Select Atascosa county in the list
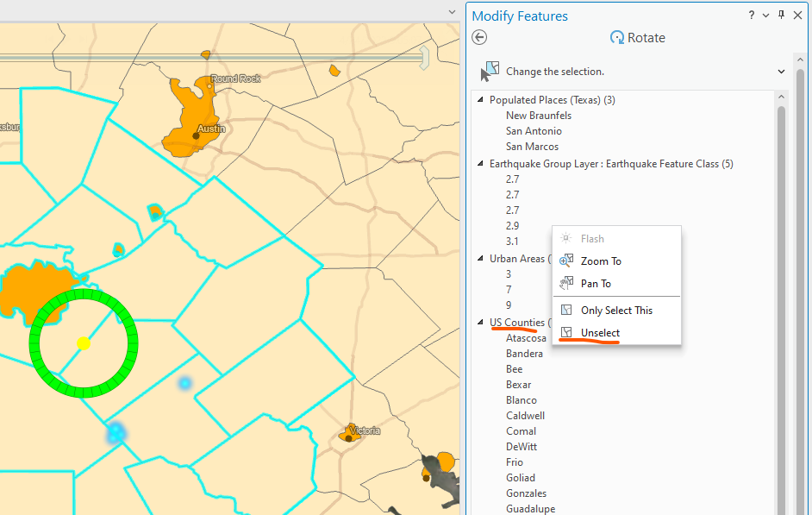 pyautogui.click(x=526, y=338)
